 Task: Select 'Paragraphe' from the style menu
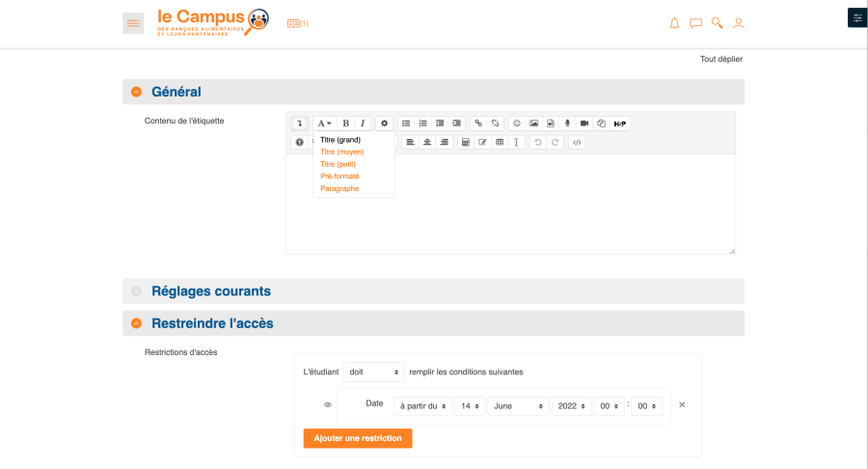tap(339, 188)
